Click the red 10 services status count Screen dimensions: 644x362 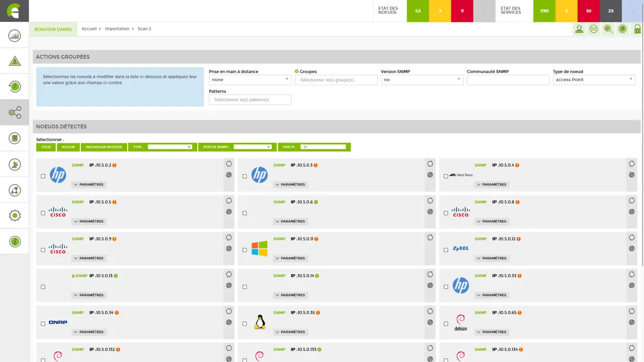coord(589,11)
